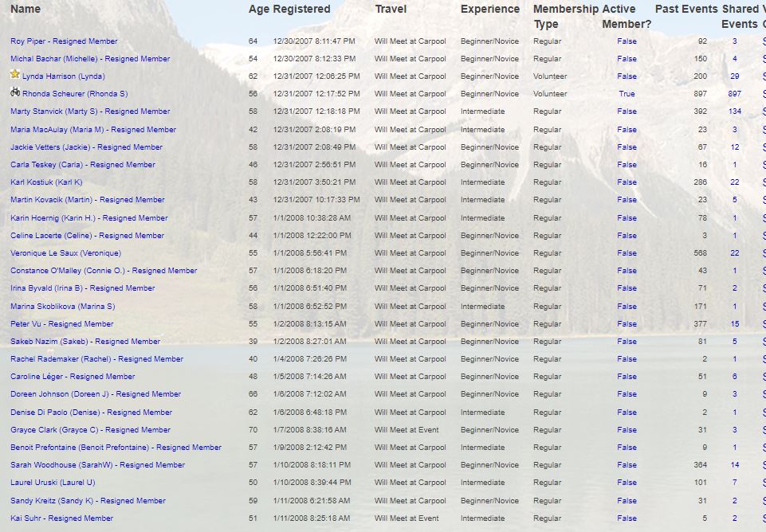
Task: Open Benoit Prefontaine's member profile link
Action: (116, 448)
